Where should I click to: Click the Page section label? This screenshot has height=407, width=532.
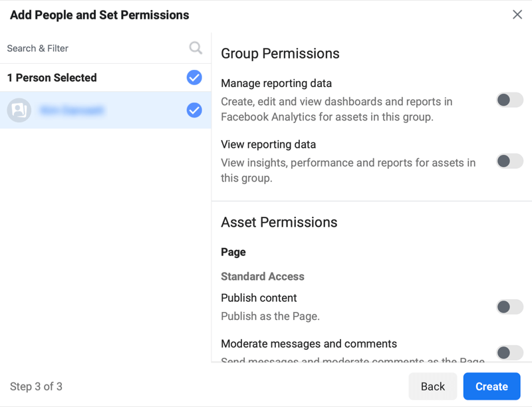click(233, 252)
